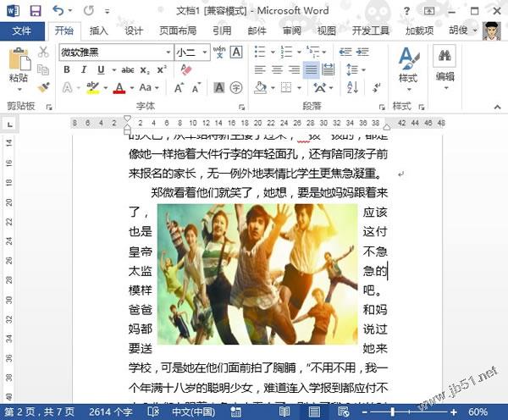
Task: Redo using the repeat arrow icon
Action: tap(89, 11)
